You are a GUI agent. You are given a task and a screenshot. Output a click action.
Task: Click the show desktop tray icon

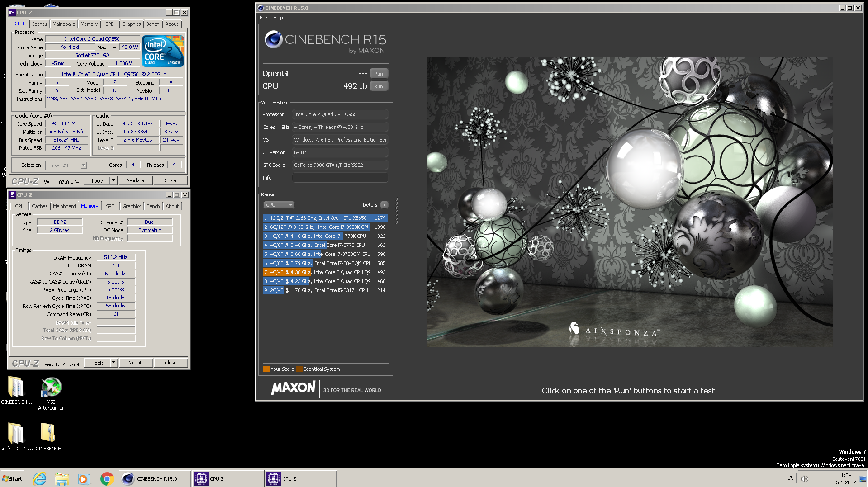863,478
